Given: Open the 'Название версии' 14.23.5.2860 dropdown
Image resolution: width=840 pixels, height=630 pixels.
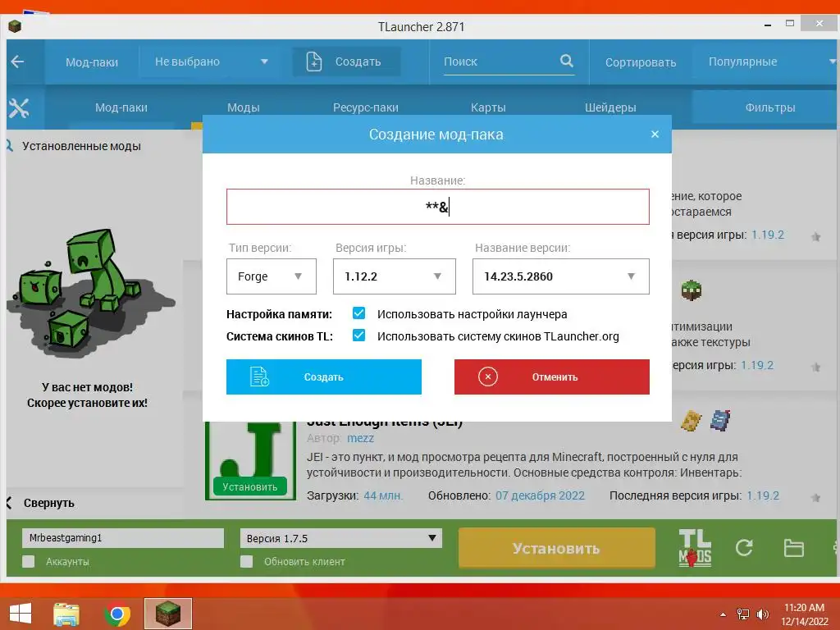Looking at the screenshot, I should click(561, 276).
